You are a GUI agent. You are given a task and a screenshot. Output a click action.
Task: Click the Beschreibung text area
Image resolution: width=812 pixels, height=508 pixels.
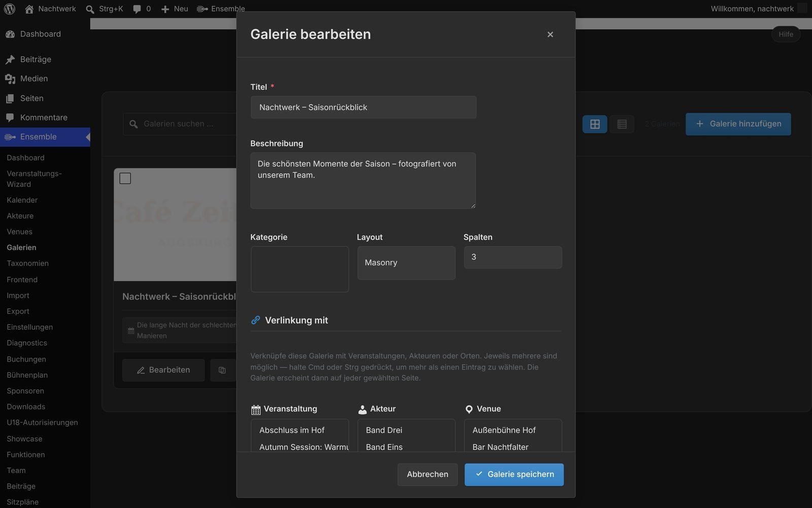coord(363,180)
